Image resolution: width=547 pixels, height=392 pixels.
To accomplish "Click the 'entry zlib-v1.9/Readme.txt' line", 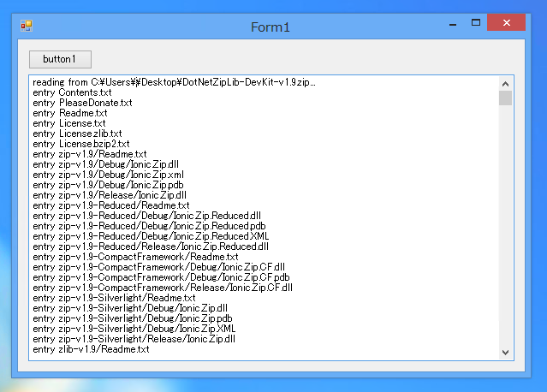I will point(91,349).
